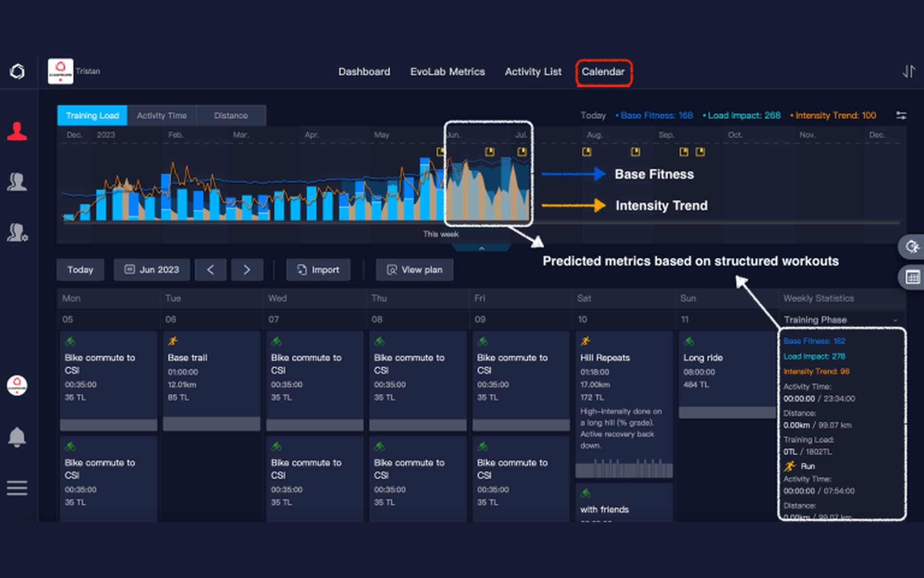Click the floating calendar grid icon
The width and height of the screenshot is (924, 578).
[912, 277]
